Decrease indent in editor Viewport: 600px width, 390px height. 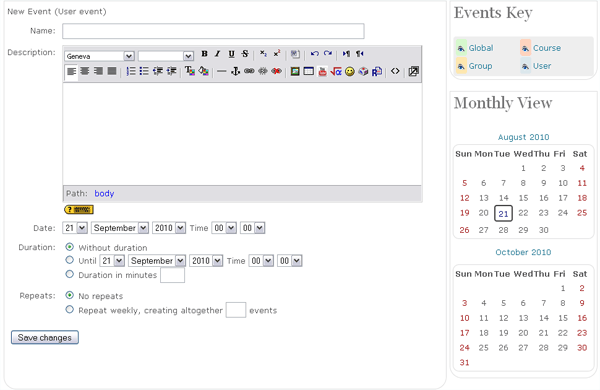pos(158,72)
